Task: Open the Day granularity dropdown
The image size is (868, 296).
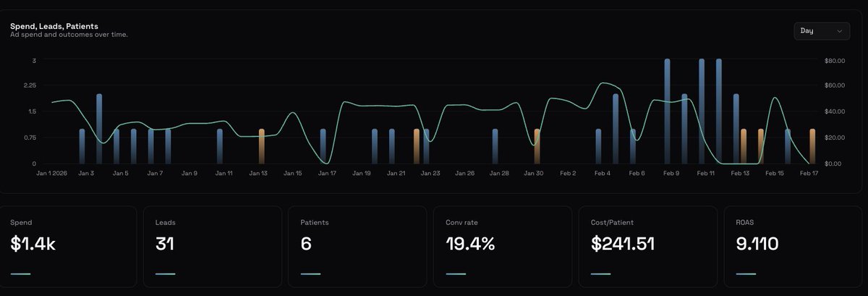Action: click(821, 31)
